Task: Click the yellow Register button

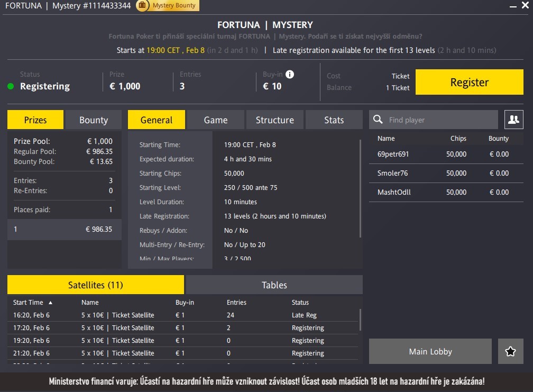Action: click(x=470, y=82)
